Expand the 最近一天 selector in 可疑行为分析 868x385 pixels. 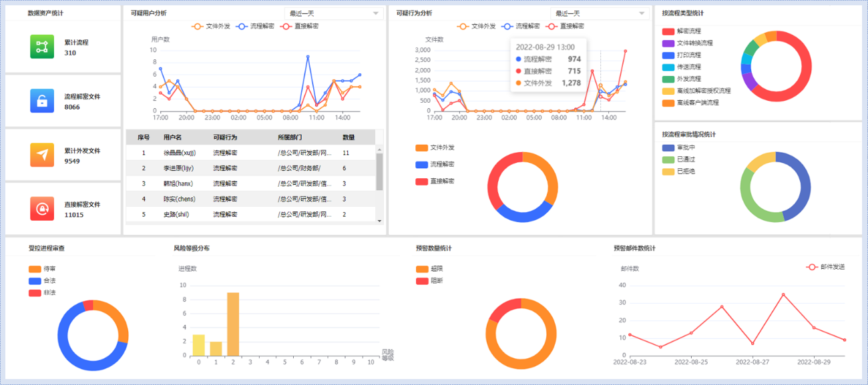tap(600, 13)
